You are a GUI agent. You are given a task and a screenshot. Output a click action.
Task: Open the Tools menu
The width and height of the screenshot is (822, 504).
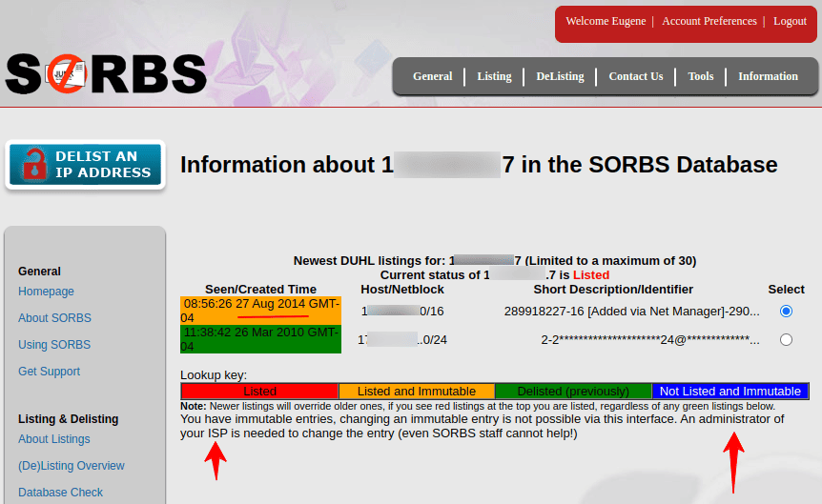point(701,76)
